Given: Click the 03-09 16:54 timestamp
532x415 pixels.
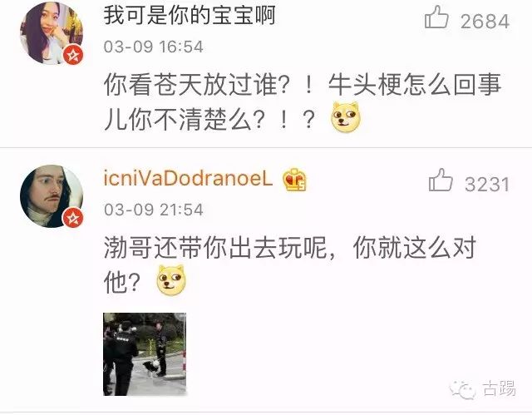Looking at the screenshot, I should [153, 47].
